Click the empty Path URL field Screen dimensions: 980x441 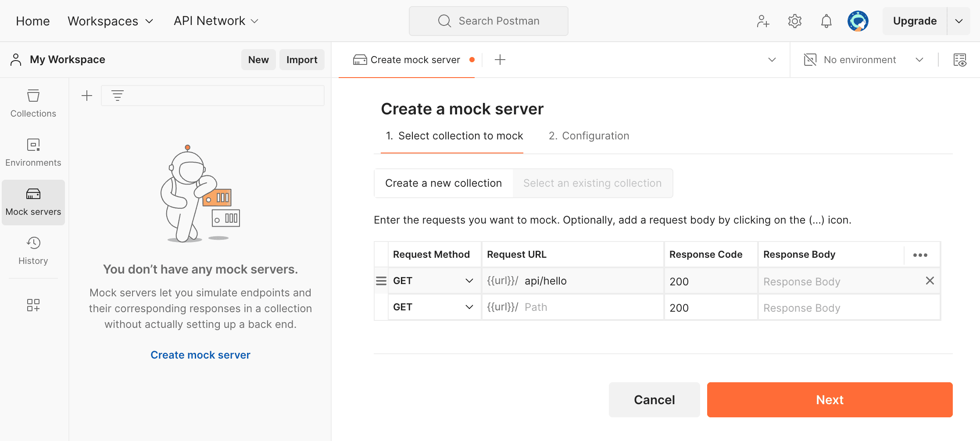point(572,307)
